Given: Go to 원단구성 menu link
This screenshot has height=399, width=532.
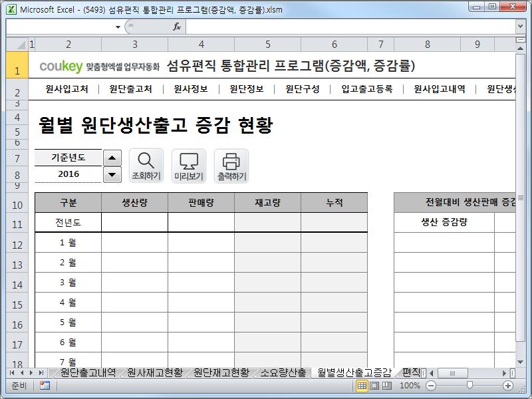Looking at the screenshot, I should click(303, 89).
